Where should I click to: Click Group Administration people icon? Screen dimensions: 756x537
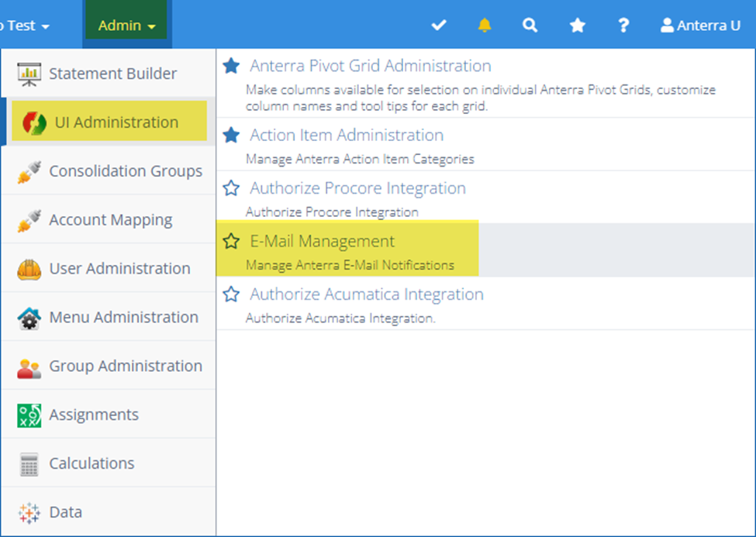click(29, 368)
